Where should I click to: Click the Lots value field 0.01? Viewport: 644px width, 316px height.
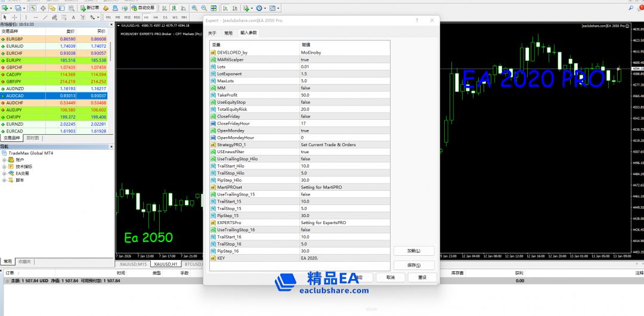point(345,67)
